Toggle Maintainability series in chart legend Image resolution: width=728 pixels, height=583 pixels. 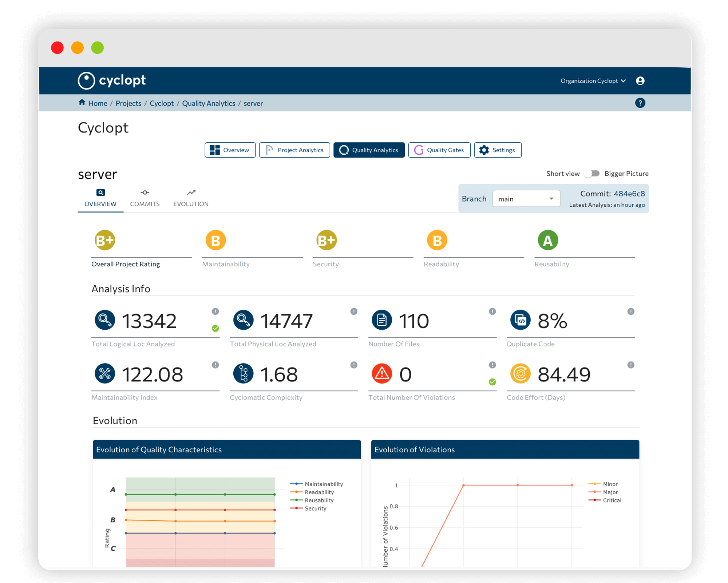tap(323, 484)
